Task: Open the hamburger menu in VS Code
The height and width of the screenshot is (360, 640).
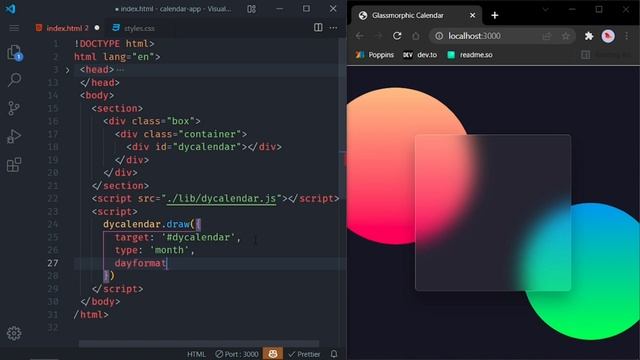Action: (x=14, y=28)
